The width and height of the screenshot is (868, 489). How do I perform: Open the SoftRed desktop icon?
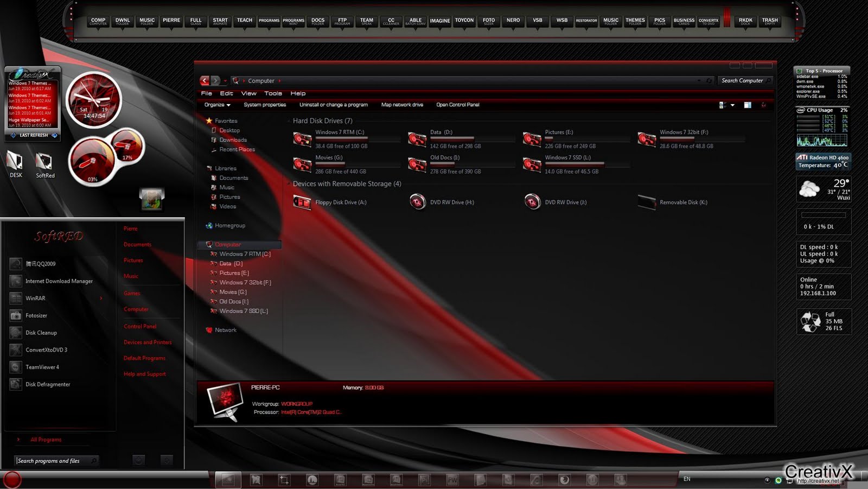pos(45,165)
